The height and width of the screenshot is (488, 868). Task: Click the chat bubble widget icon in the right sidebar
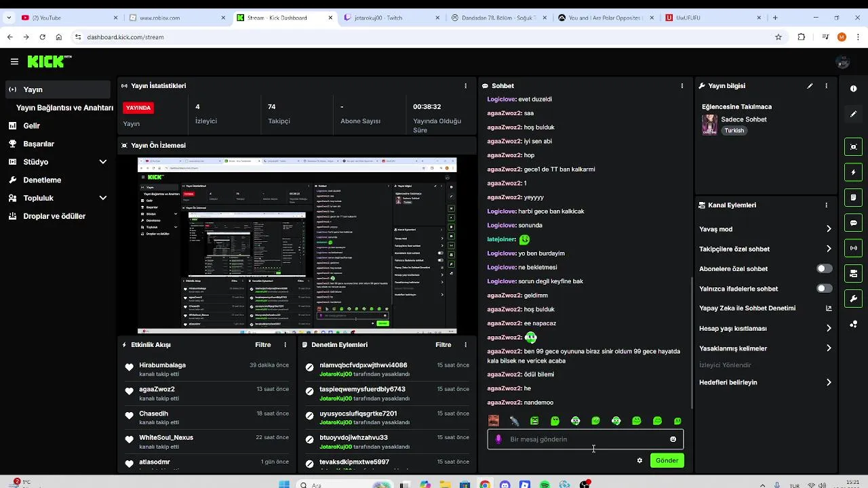(853, 223)
